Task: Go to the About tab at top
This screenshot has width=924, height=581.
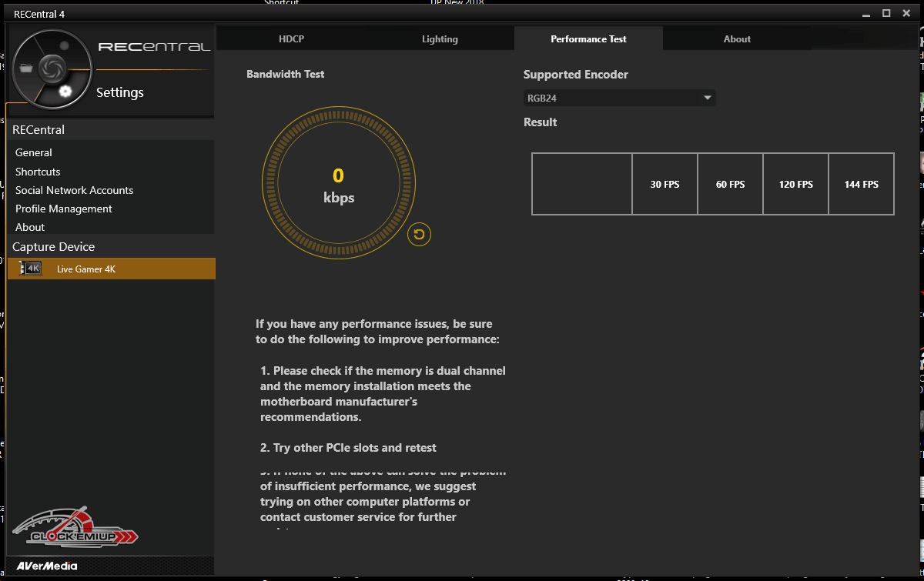Action: coord(737,39)
